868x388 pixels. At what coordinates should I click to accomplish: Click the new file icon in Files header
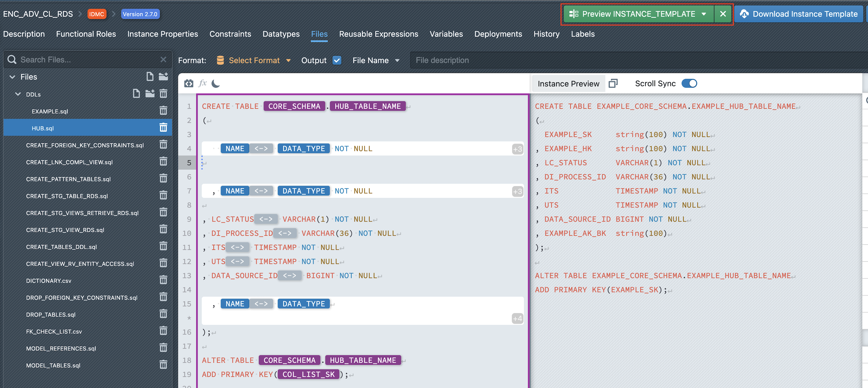pyautogui.click(x=150, y=77)
